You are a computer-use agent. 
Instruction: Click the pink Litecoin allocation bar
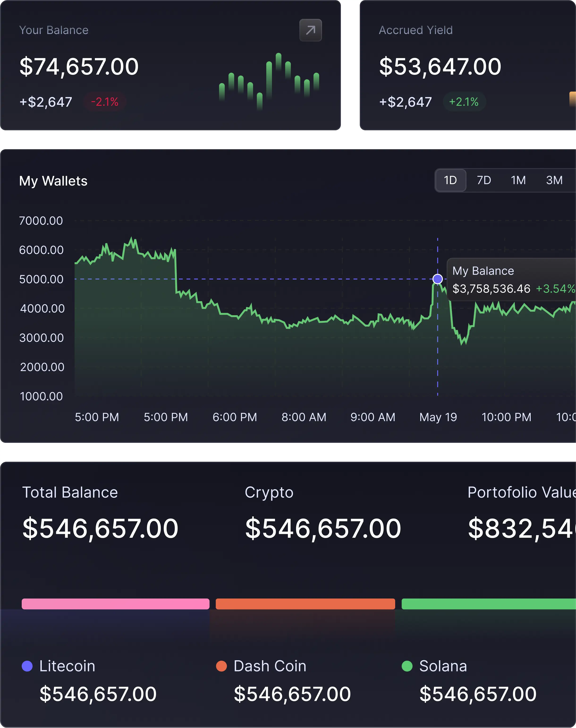[x=115, y=604]
